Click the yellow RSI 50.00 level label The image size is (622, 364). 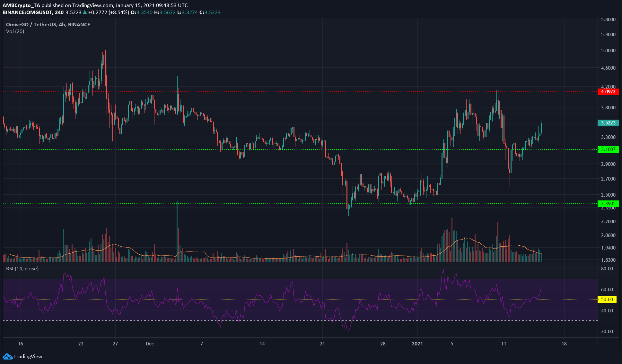pos(607,300)
